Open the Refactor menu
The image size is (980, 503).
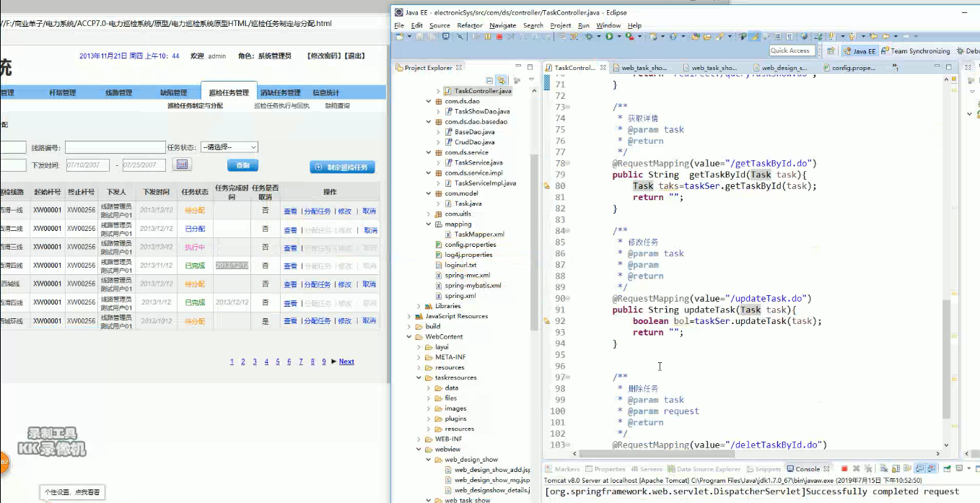(470, 25)
